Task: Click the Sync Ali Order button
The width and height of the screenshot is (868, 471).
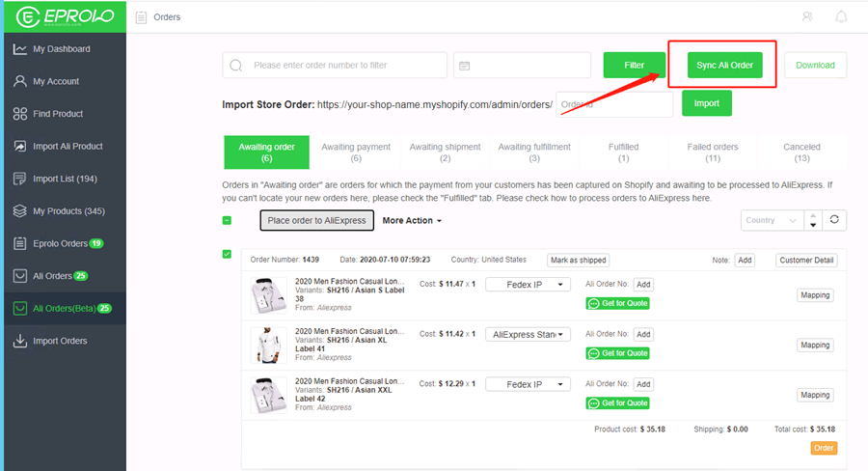Action: (x=724, y=65)
